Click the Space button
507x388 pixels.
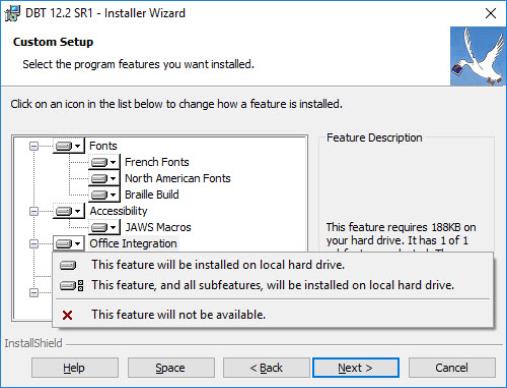tap(171, 368)
